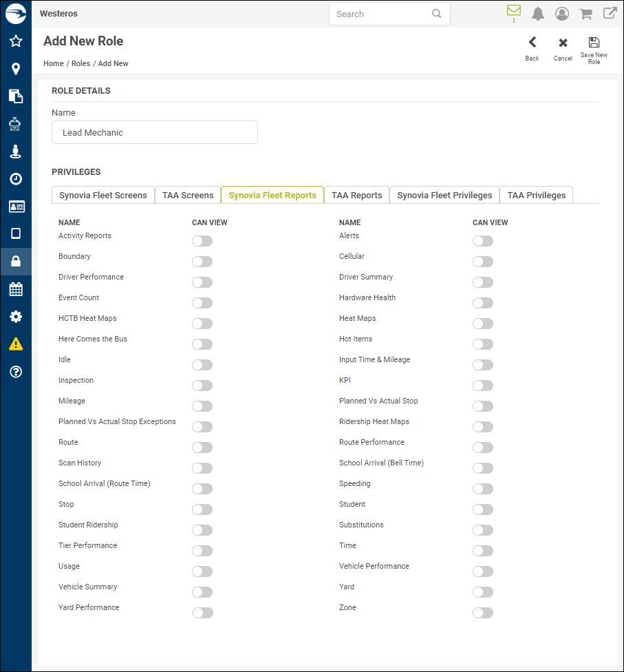Open the calendar icon in sidebar
The width and height of the screenshot is (624, 672).
[16, 289]
